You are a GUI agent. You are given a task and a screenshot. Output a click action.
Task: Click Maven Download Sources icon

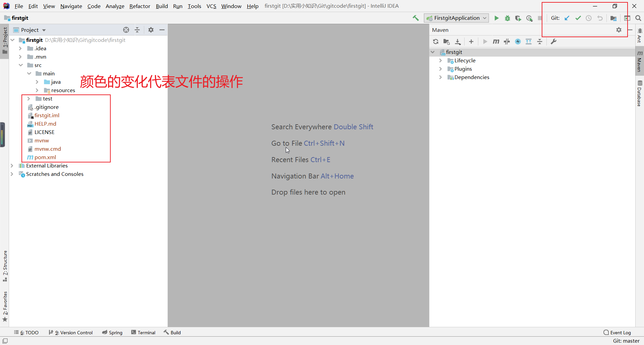(458, 42)
